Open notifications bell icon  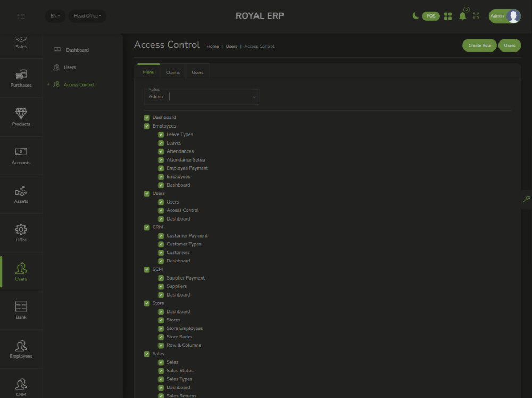coord(462,16)
